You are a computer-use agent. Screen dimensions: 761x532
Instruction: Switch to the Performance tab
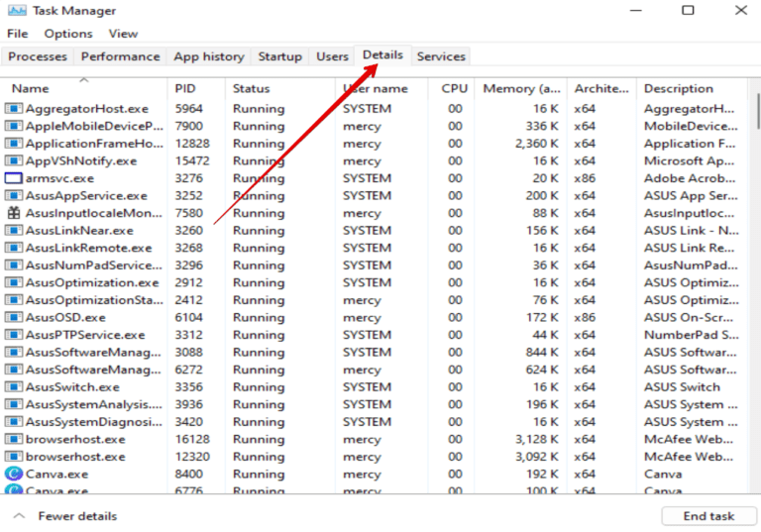[x=120, y=56]
